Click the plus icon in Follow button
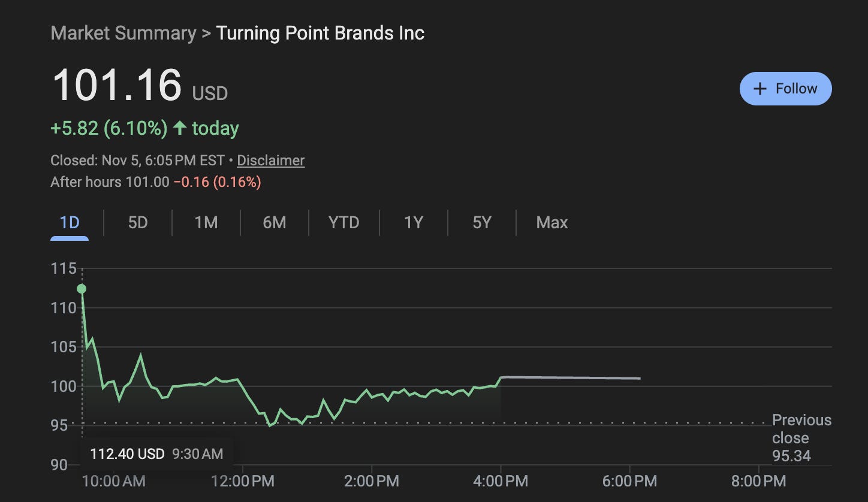The image size is (868, 502). 759,89
